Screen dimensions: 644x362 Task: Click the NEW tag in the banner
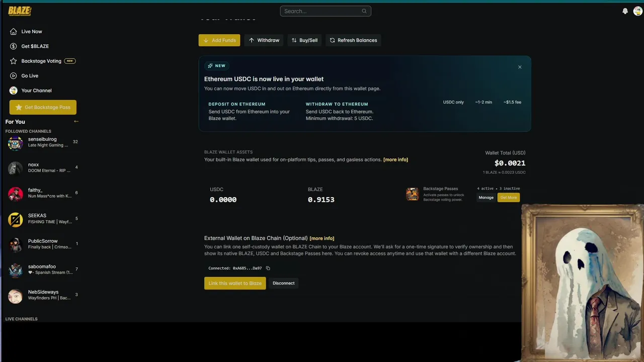217,66
